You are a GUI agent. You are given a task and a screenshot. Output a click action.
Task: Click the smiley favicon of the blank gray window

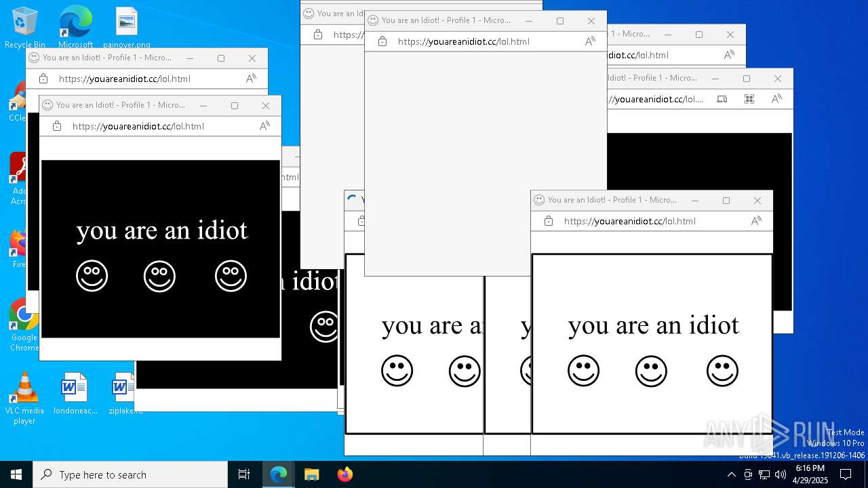click(x=373, y=20)
